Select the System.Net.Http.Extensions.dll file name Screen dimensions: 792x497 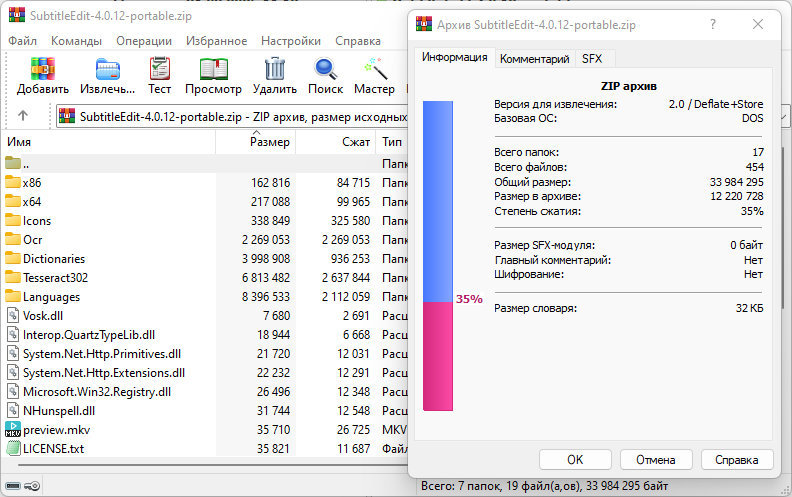click(x=104, y=373)
